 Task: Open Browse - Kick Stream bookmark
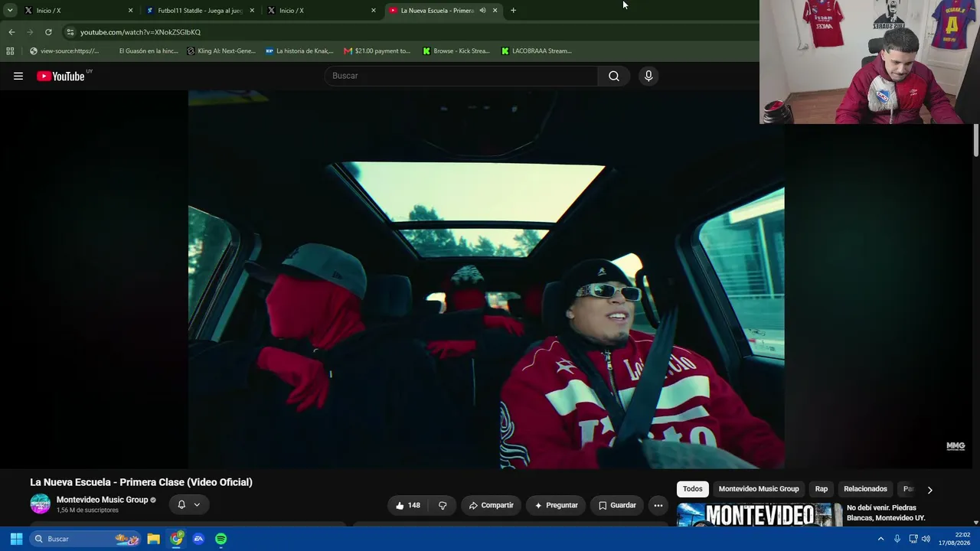coord(456,51)
